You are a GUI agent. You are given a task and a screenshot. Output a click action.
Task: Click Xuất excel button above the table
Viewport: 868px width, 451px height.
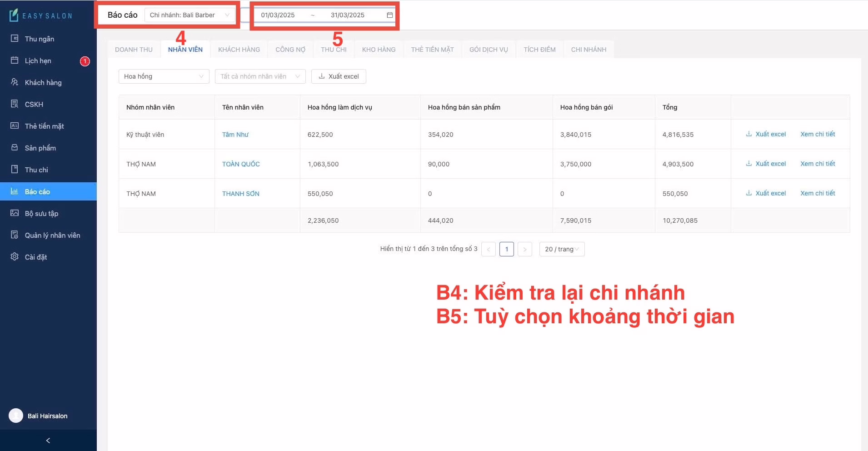point(339,76)
